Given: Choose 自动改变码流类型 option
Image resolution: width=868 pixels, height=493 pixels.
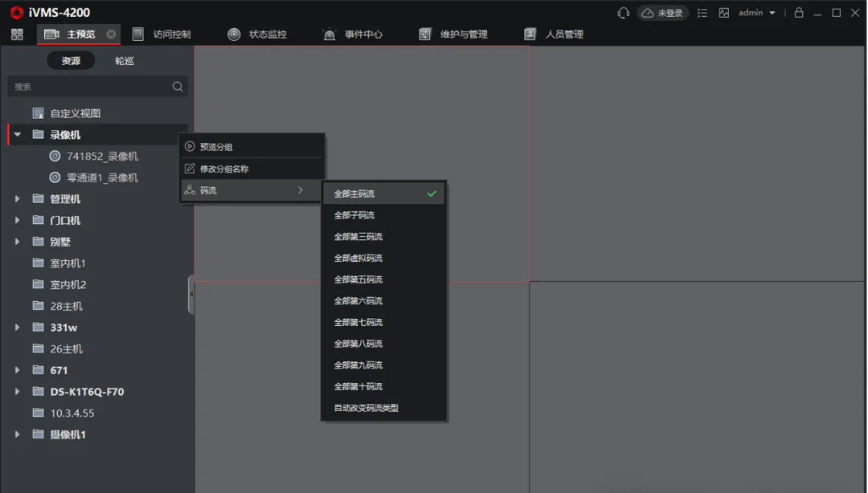Looking at the screenshot, I should [x=366, y=408].
